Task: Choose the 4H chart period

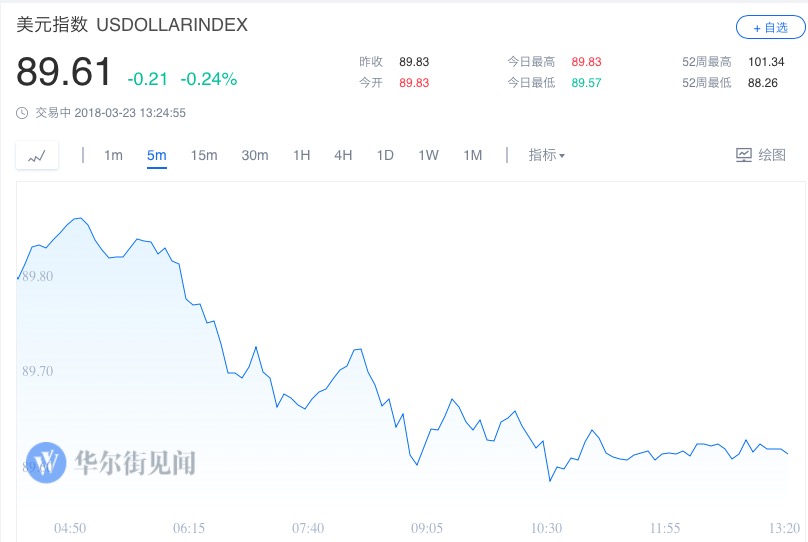Action: [343, 155]
